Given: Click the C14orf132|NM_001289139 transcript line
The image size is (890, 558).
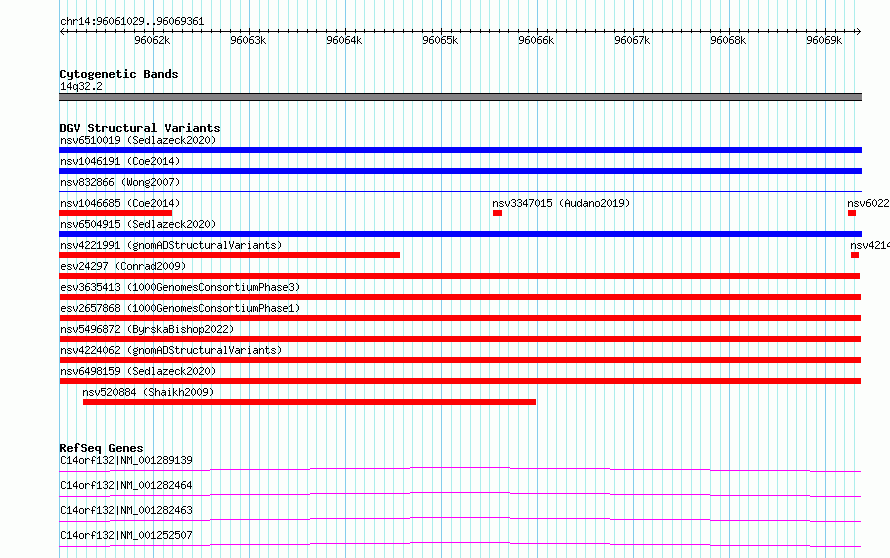Looking at the screenshot, I should point(460,469).
